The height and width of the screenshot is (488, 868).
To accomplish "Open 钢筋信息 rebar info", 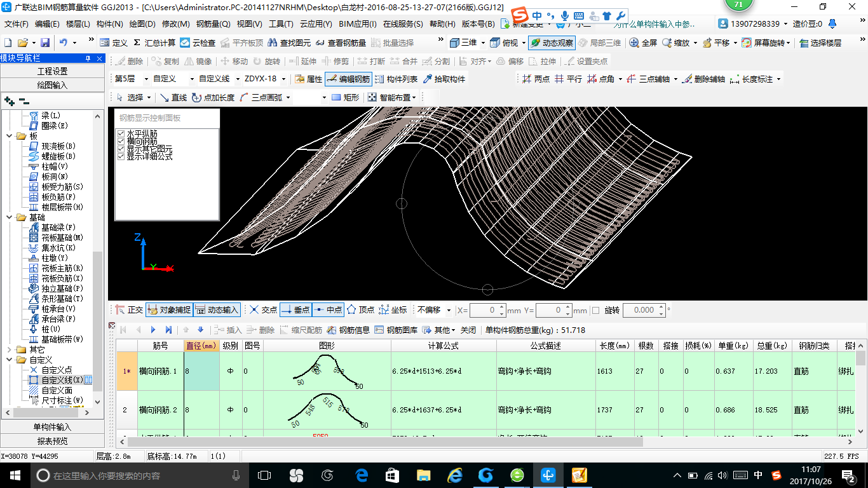I will click(x=348, y=330).
